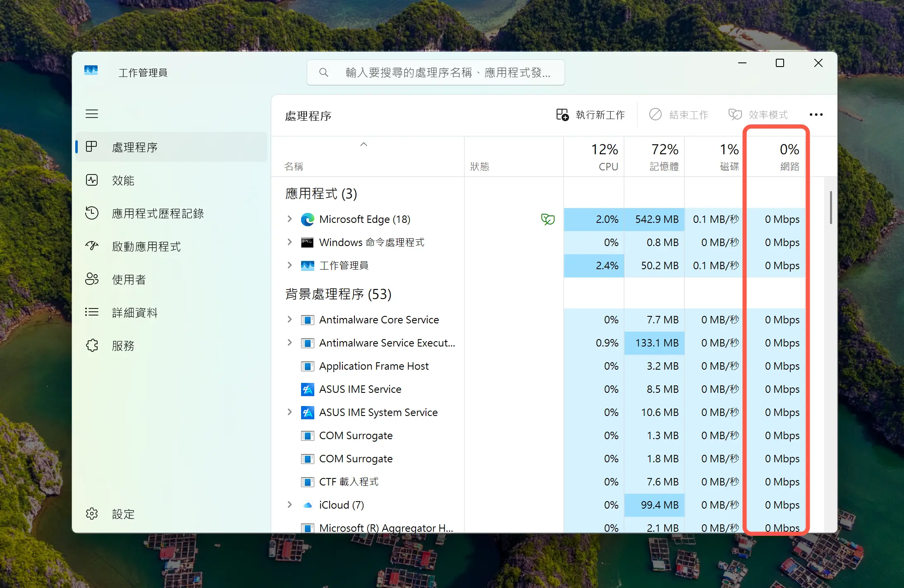Screen dimensions: 904x588
Task: Open 設定 settings
Action: coord(171,514)
